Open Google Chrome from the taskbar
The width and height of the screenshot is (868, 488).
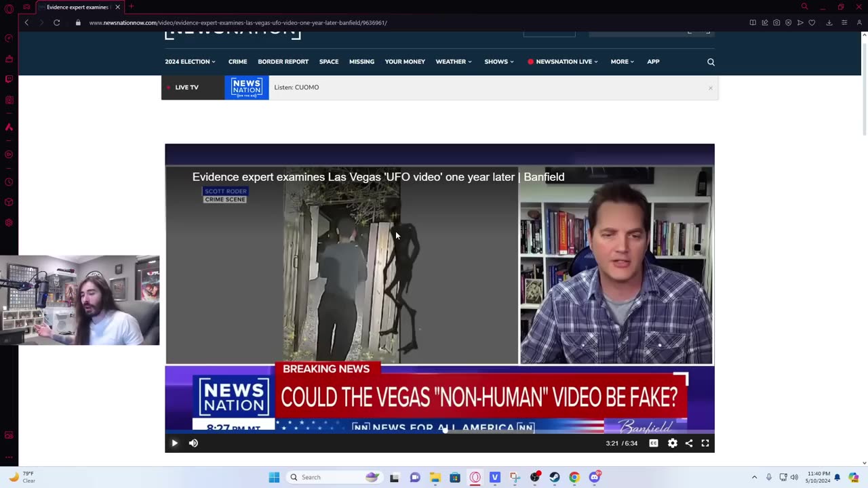(574, 477)
